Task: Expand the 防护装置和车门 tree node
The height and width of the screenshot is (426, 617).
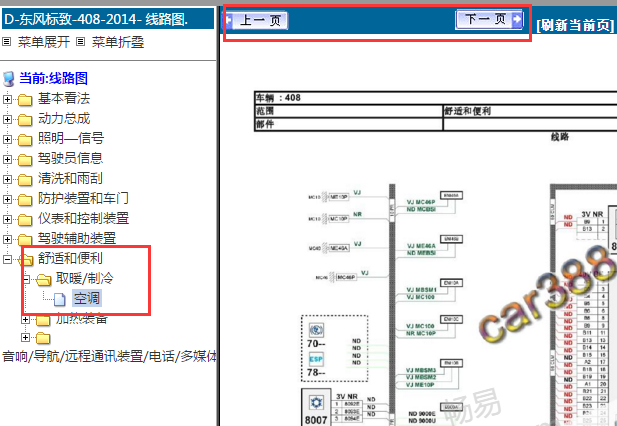Action: point(7,199)
